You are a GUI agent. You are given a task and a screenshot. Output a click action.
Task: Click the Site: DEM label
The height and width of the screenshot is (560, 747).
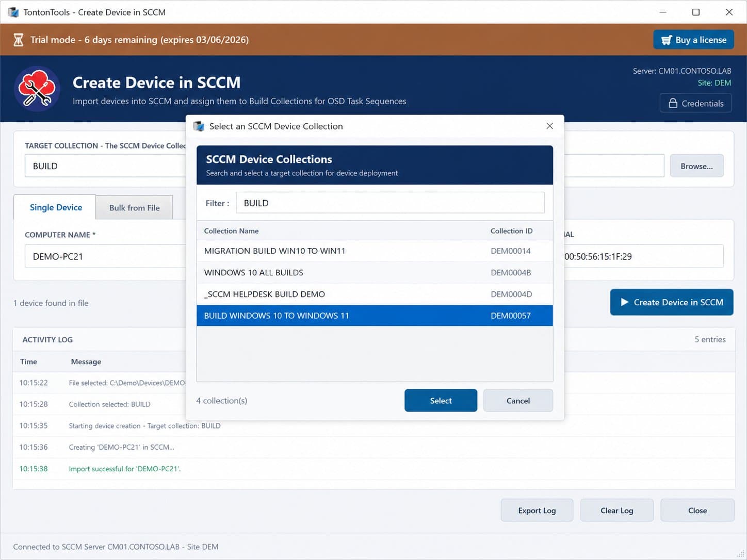714,83
